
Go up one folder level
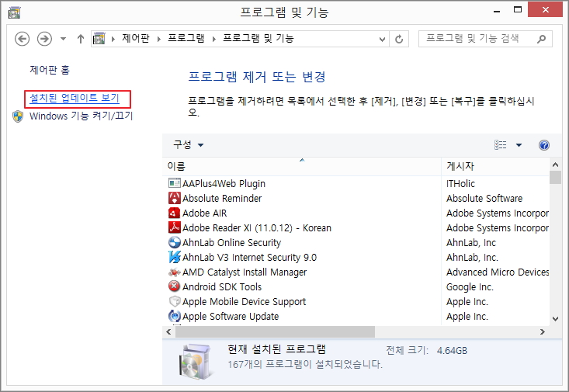coord(81,39)
